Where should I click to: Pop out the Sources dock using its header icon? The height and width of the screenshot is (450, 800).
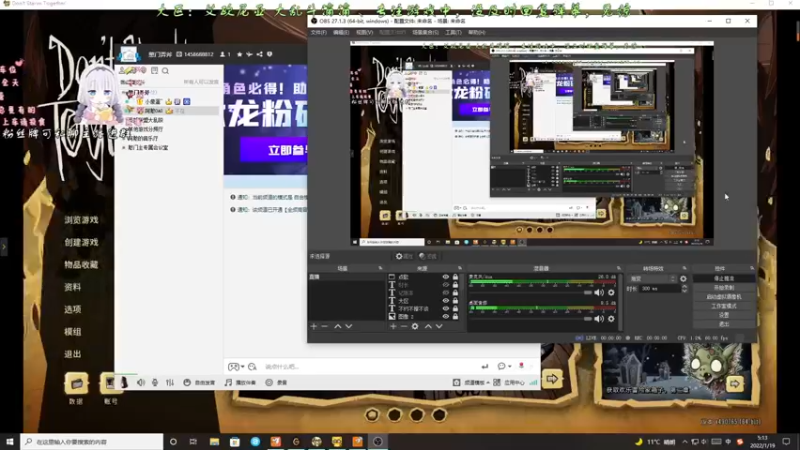[460, 268]
